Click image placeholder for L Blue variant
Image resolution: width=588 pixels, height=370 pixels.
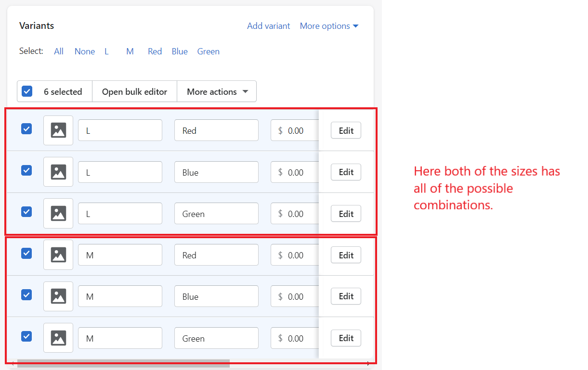(x=58, y=172)
